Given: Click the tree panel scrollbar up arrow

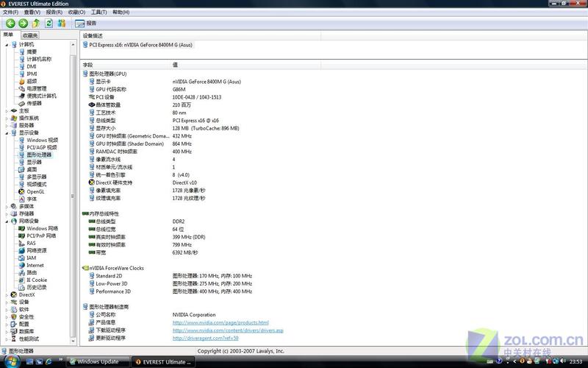Looking at the screenshot, I should click(x=73, y=44).
